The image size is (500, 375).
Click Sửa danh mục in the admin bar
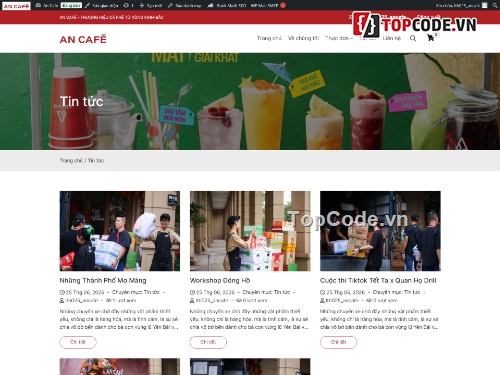pos(185,5)
